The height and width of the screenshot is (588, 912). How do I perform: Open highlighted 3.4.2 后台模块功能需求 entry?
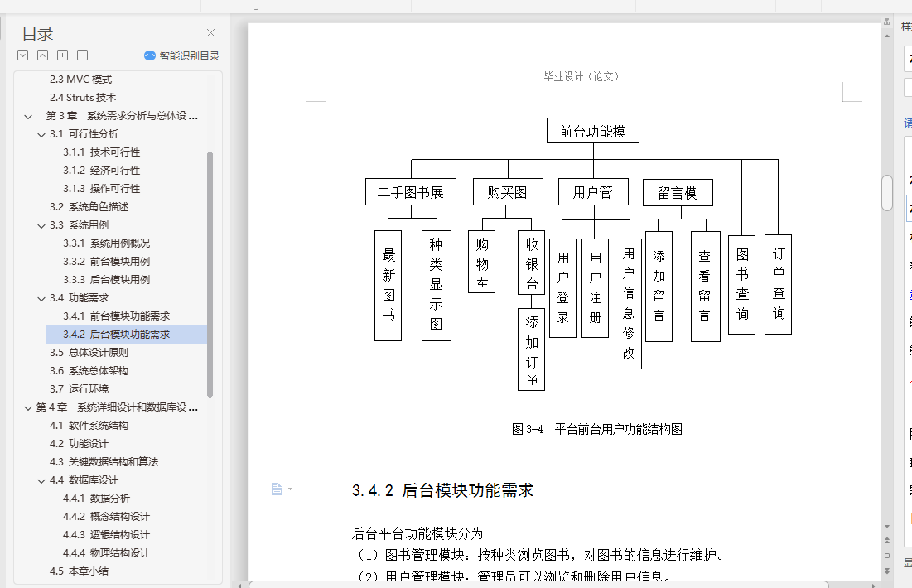[126, 334]
